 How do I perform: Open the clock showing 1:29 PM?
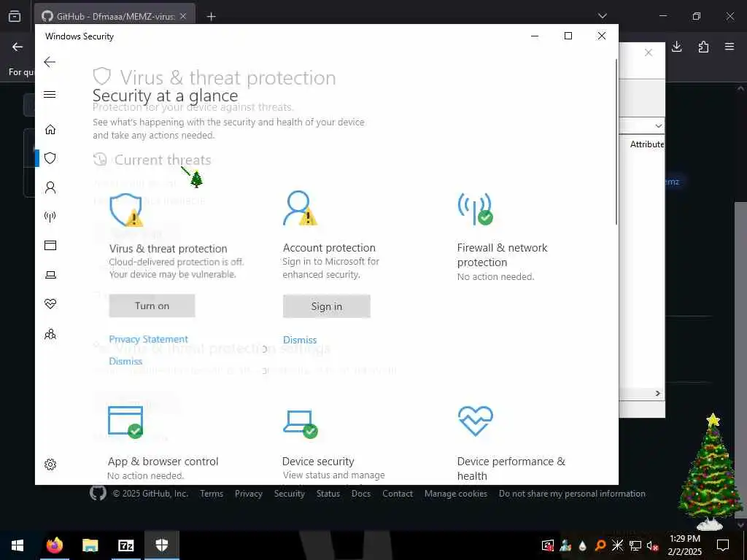684,545
